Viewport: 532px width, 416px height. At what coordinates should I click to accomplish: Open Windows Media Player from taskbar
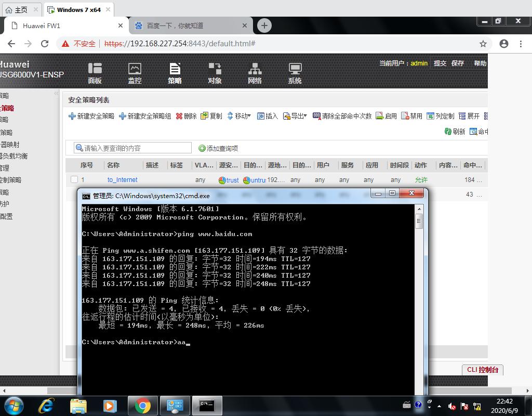click(110, 406)
